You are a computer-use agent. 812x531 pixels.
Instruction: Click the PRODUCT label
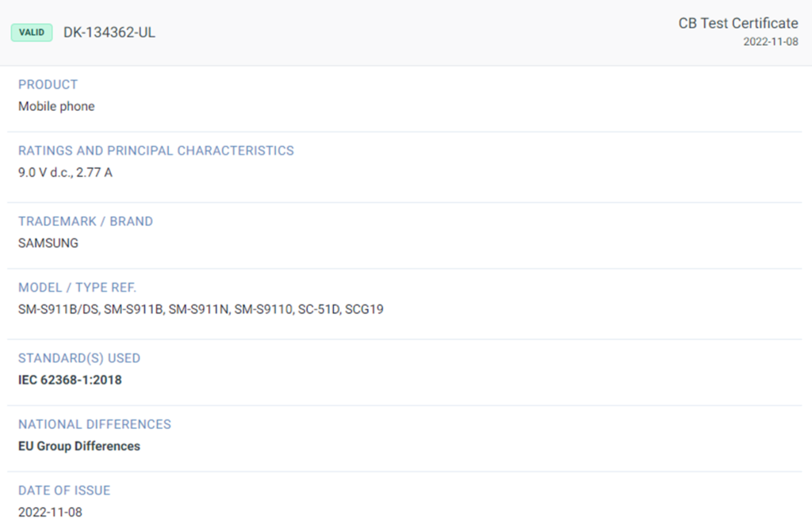click(48, 84)
